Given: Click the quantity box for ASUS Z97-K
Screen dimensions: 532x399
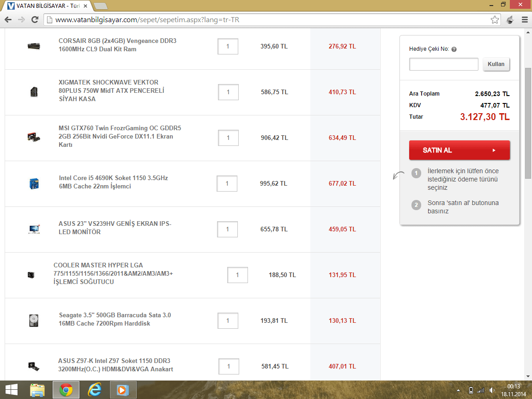Looking at the screenshot, I should click(229, 366).
